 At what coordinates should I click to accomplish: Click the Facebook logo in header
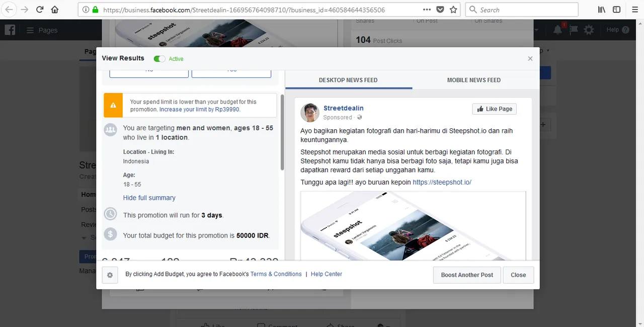pyautogui.click(x=10, y=30)
